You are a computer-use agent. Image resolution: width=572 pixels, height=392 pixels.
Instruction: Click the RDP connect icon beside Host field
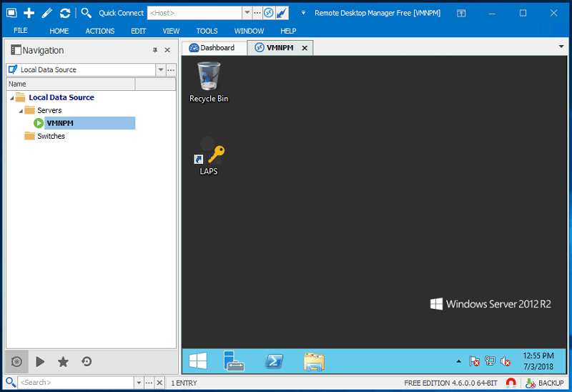point(269,13)
